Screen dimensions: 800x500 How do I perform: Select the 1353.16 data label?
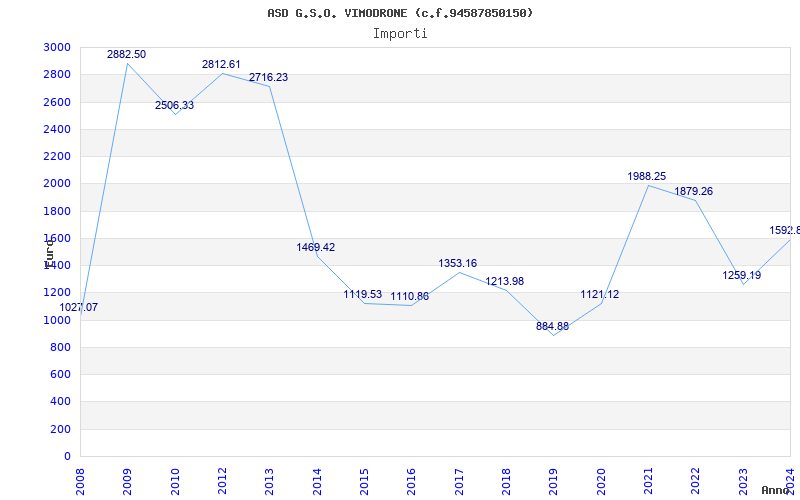(x=458, y=264)
